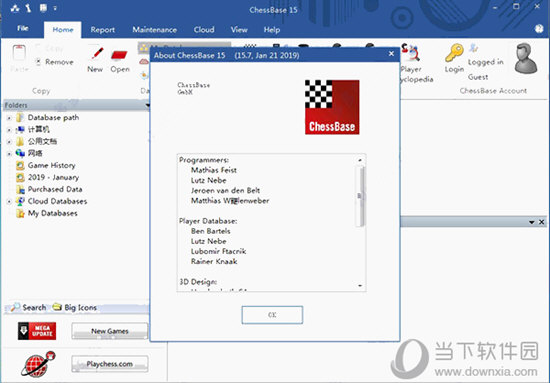
Task: Select the Remove icon in Copy group
Action: [38, 62]
